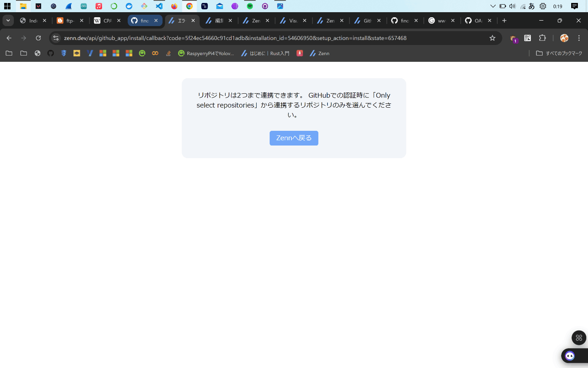Open the Zenn bookmark
This screenshot has height=368, width=588.
[320, 53]
